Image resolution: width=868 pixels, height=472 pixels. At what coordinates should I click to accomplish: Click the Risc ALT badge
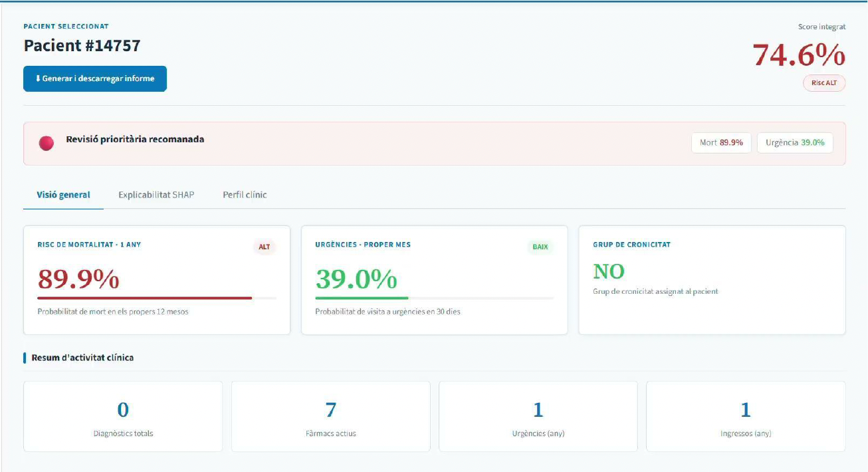click(x=824, y=83)
